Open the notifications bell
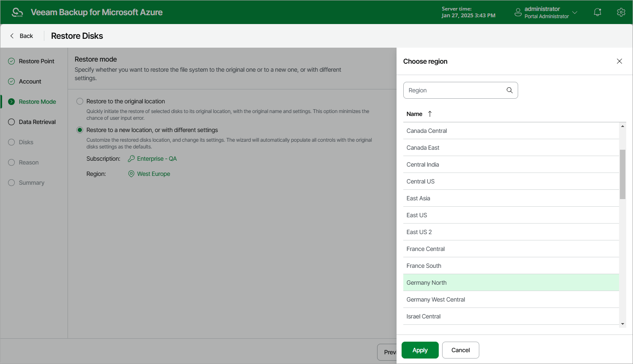Screen dimensions: 633x364 click(x=598, y=12)
